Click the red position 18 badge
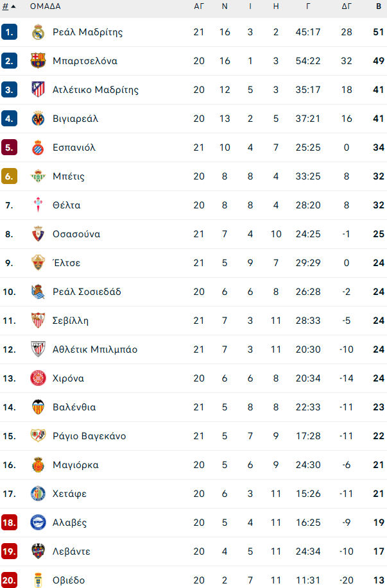The image size is (387, 588). [9, 523]
